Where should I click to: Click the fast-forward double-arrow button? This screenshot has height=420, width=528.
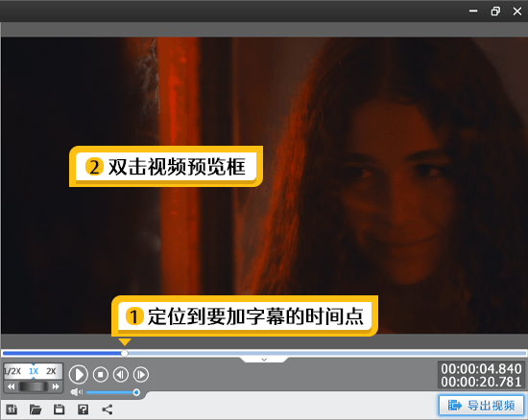(x=56, y=386)
